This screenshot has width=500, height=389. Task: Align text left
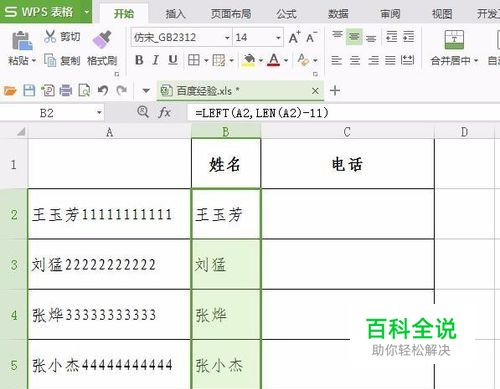(x=337, y=60)
